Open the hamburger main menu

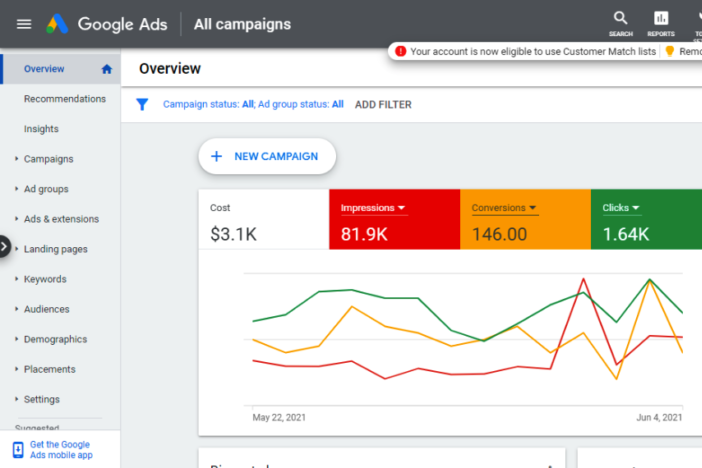tap(24, 24)
